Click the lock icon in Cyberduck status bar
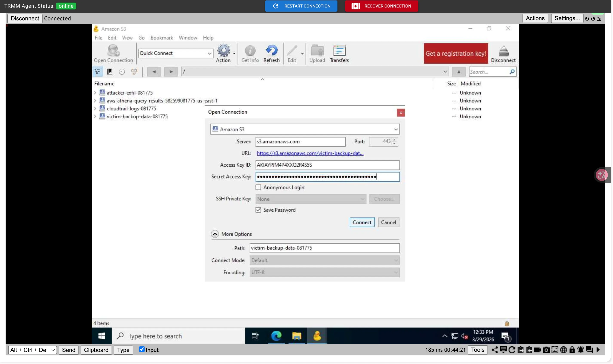The image size is (613, 364). tap(507, 323)
